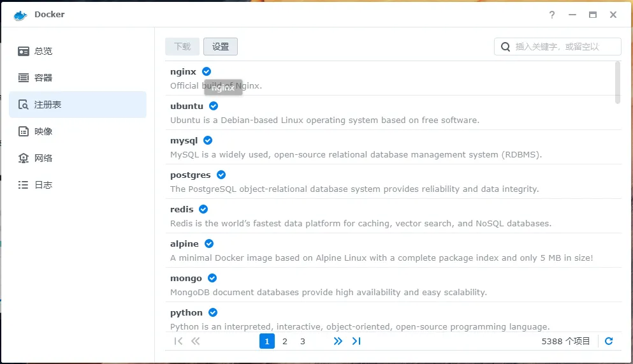Go to the 容器 containers section
Image resolution: width=633 pixels, height=364 pixels.
click(78, 78)
